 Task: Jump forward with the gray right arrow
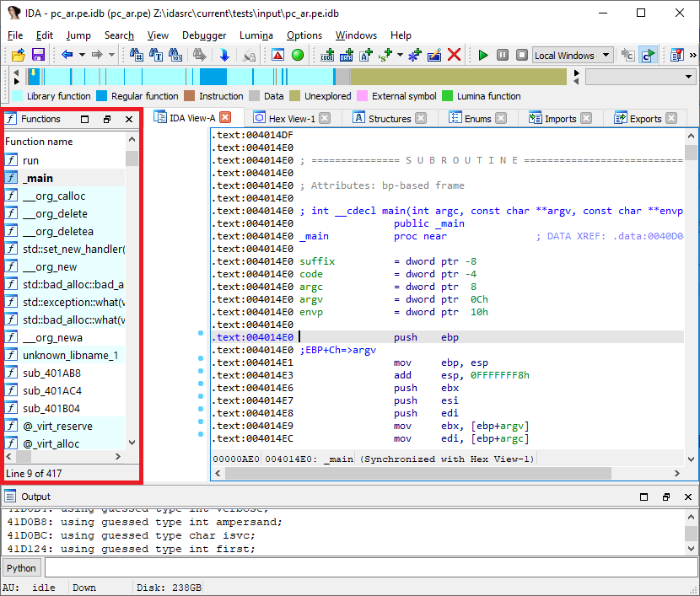pyautogui.click(x=97, y=55)
